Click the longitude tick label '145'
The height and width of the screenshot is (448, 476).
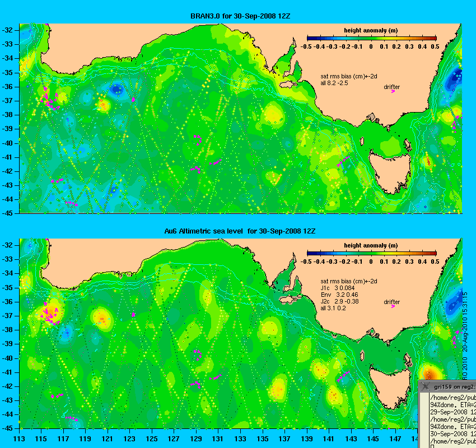[373, 438]
